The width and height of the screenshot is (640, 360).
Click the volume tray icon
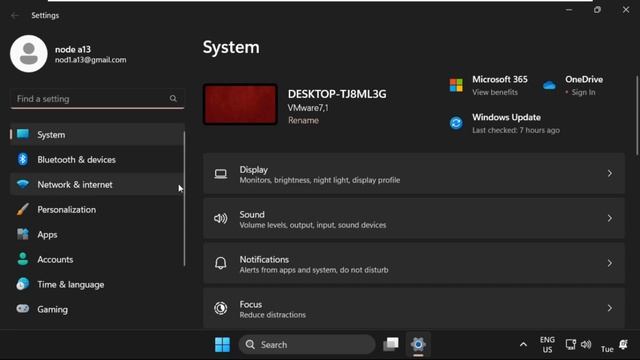[586, 344]
